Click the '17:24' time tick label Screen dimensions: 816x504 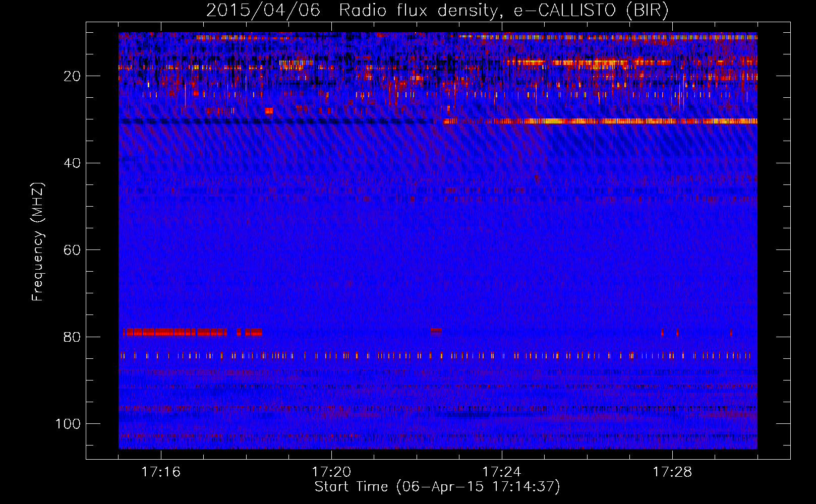502,472
